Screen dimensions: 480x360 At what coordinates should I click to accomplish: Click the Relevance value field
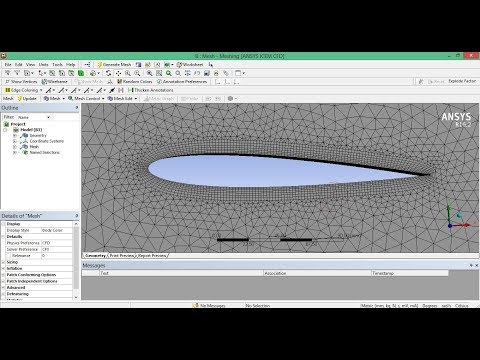coord(56,256)
